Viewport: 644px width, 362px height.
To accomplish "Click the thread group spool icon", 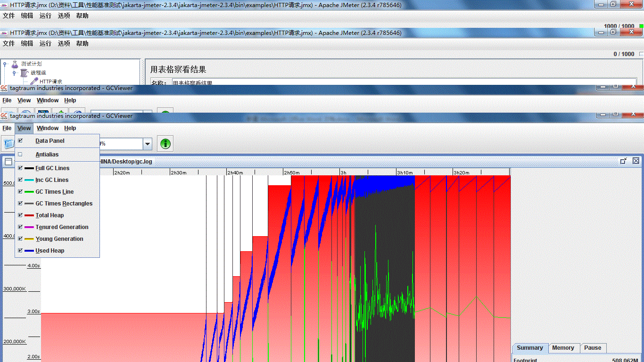I will pyautogui.click(x=25, y=73).
